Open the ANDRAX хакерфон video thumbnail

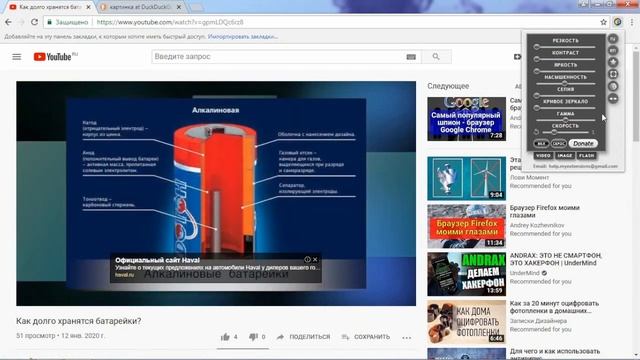[x=467, y=274]
